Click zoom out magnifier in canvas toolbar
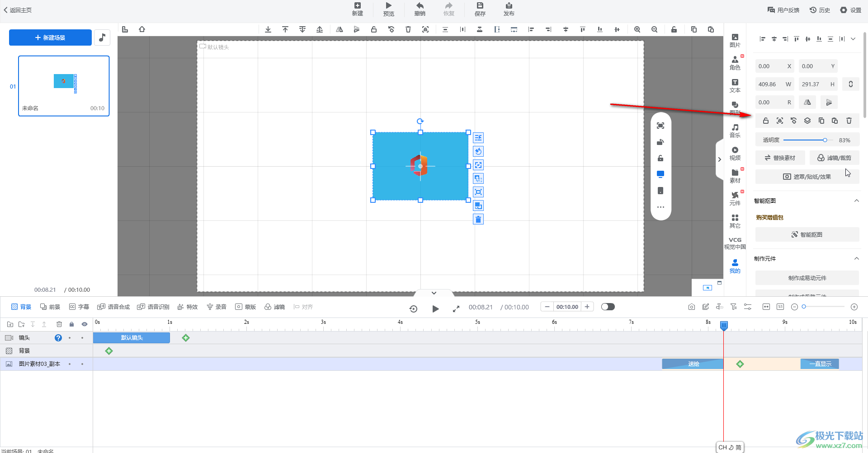Viewport: 868px width, 453px height. tap(654, 29)
